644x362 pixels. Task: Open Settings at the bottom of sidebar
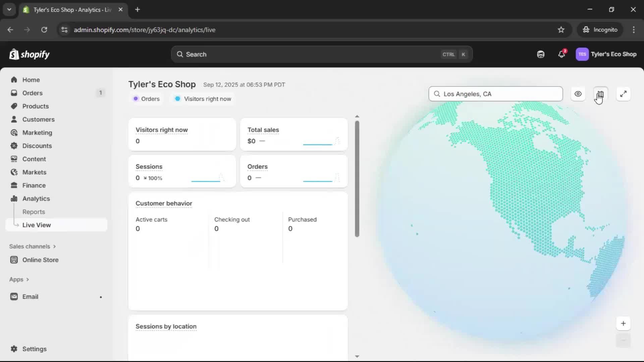click(34, 349)
